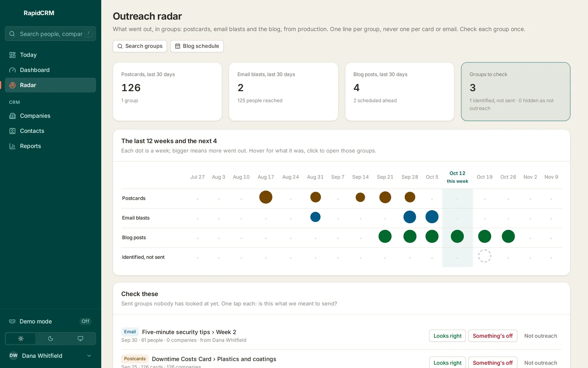Image resolution: width=588 pixels, height=368 pixels.
Task: Click the RapidCRM title in the sidebar
Action: pyautogui.click(x=39, y=13)
